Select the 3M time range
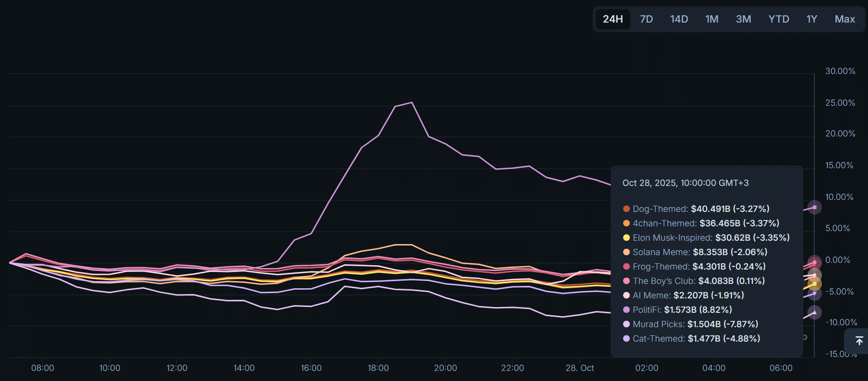Viewport: 868px width, 381px height. point(743,19)
